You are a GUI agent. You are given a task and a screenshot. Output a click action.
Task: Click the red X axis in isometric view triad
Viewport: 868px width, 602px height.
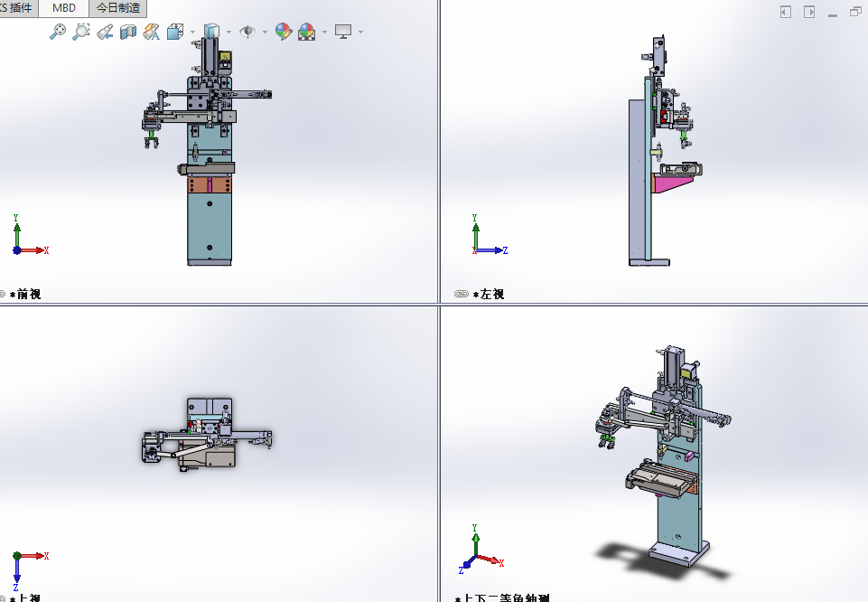[490, 560]
